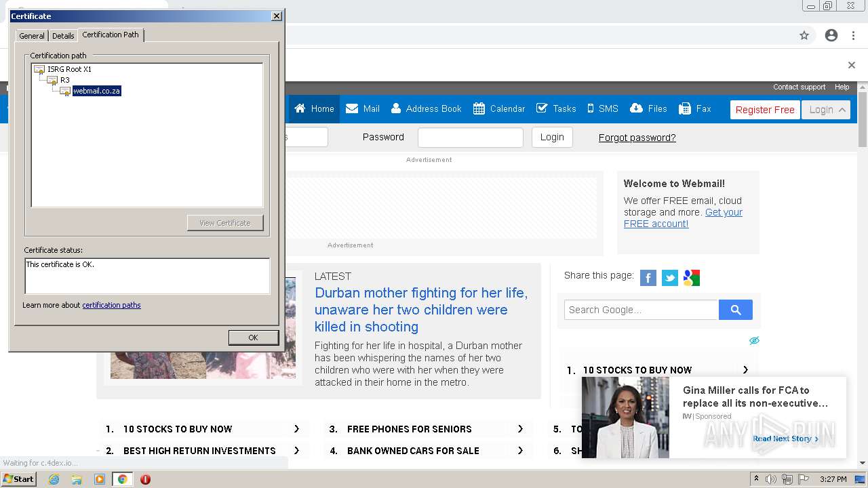Show hidden tray icons arrow
Viewport: 868px width, 488px height.
click(756, 479)
